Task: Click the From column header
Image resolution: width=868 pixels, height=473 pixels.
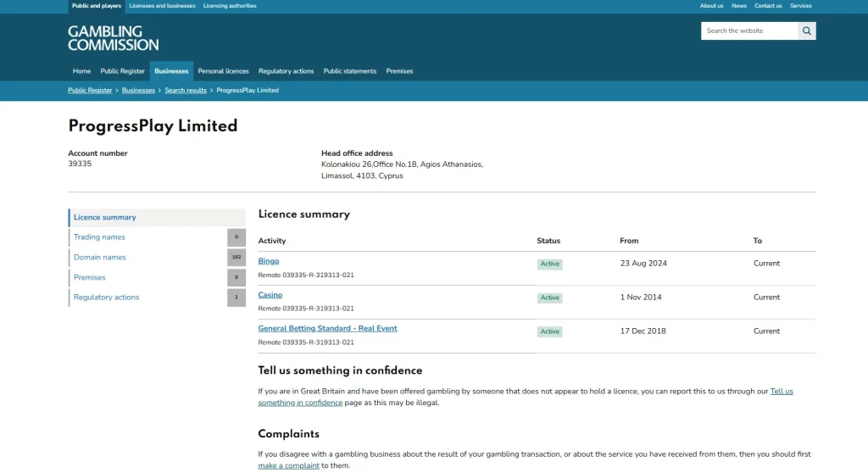Action: tap(629, 241)
